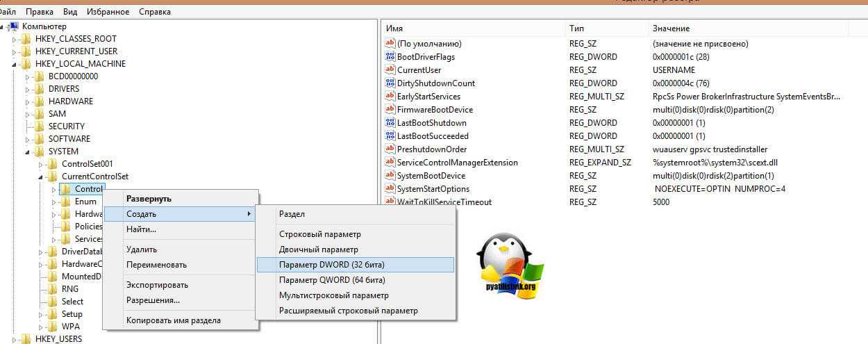
Task: Expand the HARDWARE key arrow
Action: [28, 101]
